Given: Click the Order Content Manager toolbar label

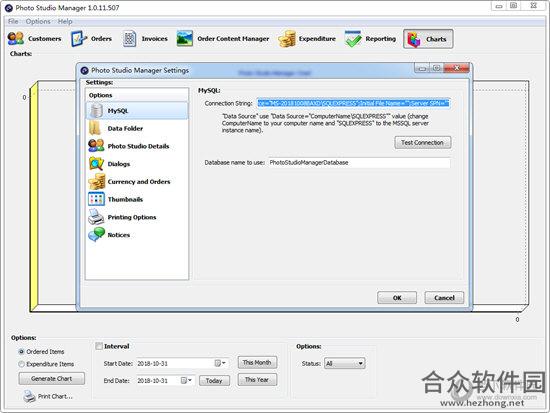Looking at the screenshot, I should (233, 39).
